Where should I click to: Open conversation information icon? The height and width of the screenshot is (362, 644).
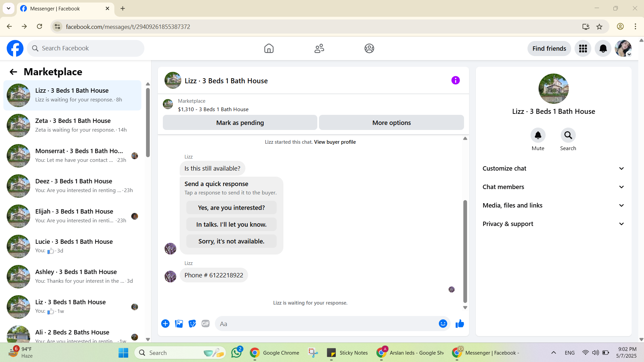click(x=455, y=80)
